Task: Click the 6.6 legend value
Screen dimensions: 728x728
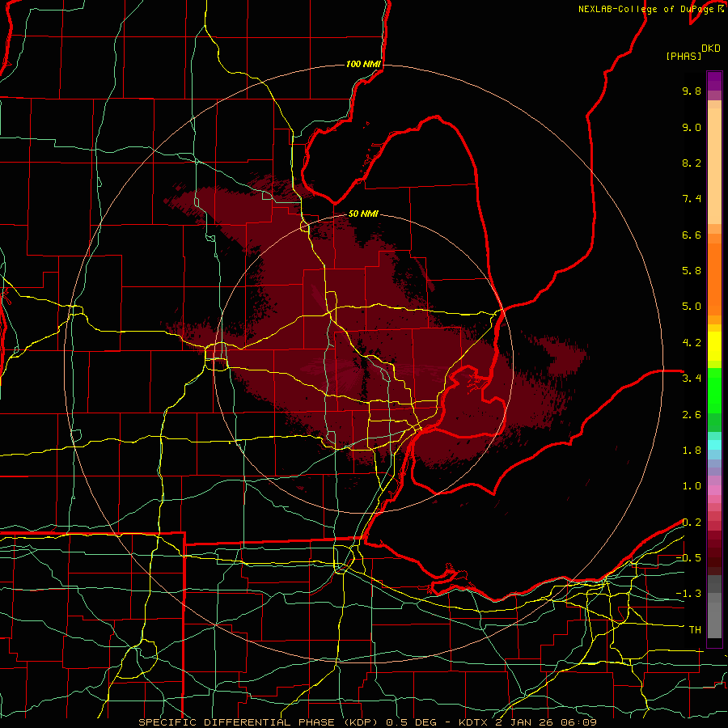Action: (692, 235)
